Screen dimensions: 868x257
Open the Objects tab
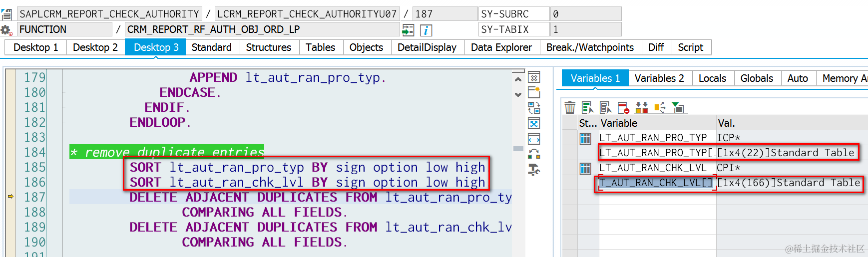366,47
